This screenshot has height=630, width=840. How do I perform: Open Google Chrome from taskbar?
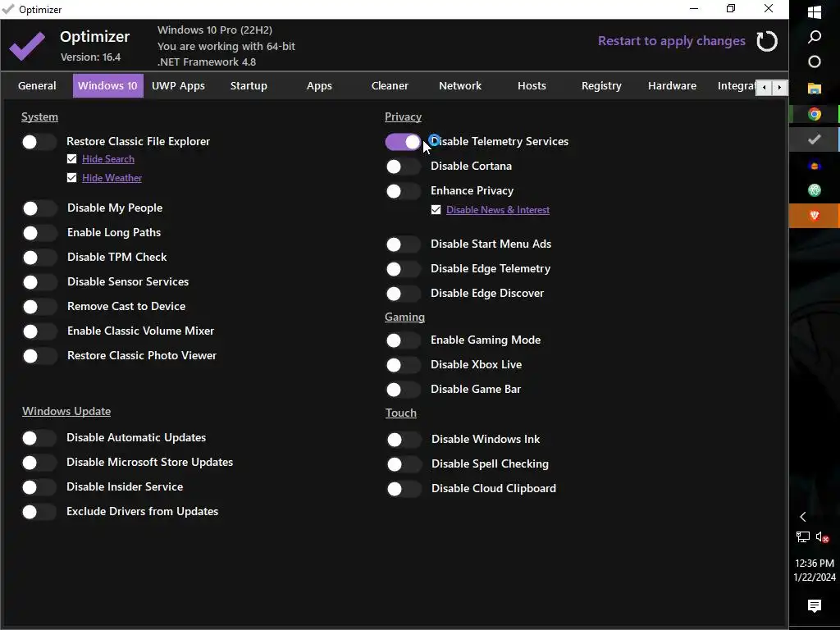[815, 113]
